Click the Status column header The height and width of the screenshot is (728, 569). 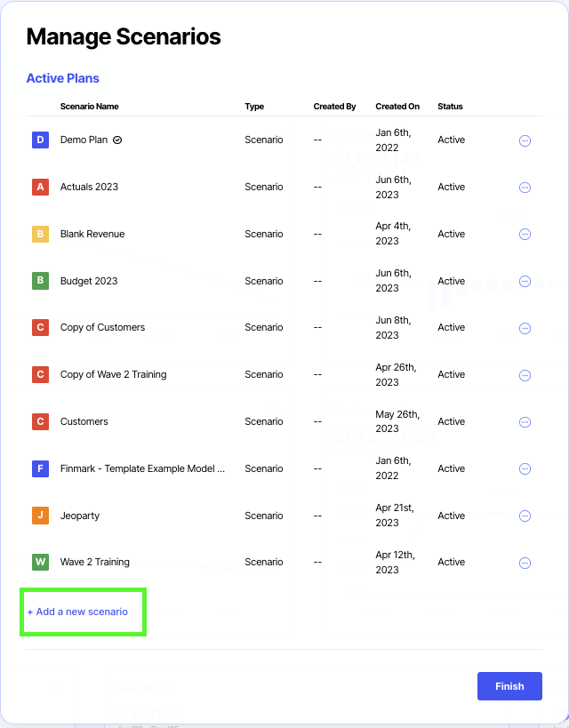pos(450,107)
